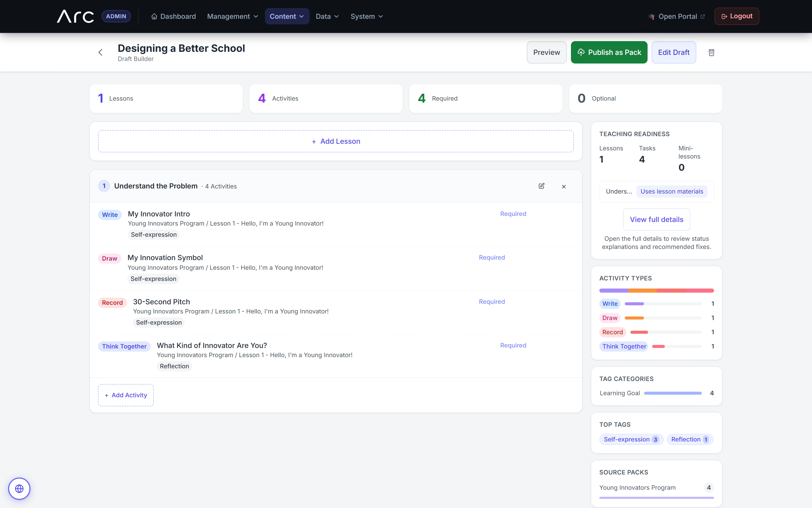Screen dimensions: 812x508
Task: Click the Think Together badge in the lesson list
Action: pos(124,346)
